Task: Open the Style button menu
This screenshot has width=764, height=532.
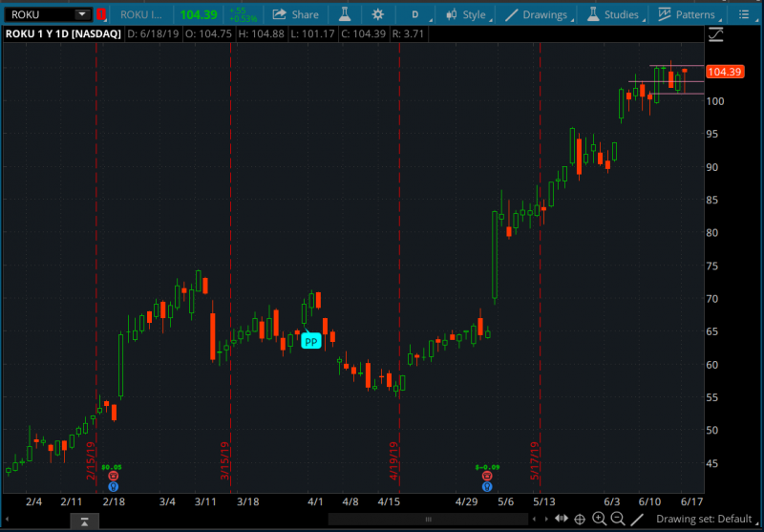Action: [466, 14]
